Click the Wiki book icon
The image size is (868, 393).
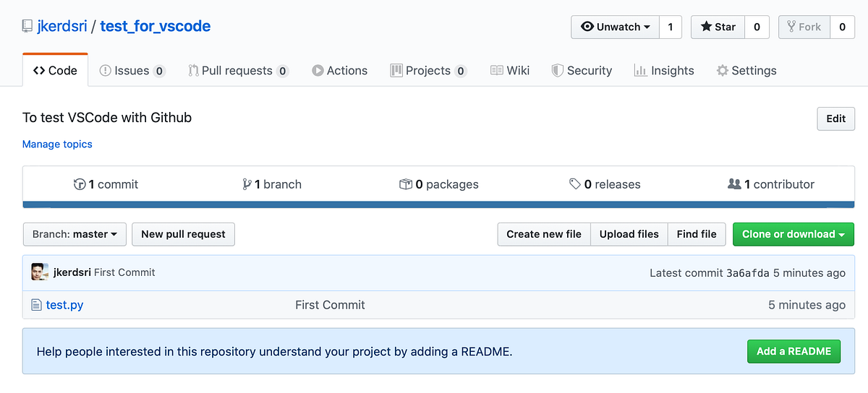pos(497,71)
